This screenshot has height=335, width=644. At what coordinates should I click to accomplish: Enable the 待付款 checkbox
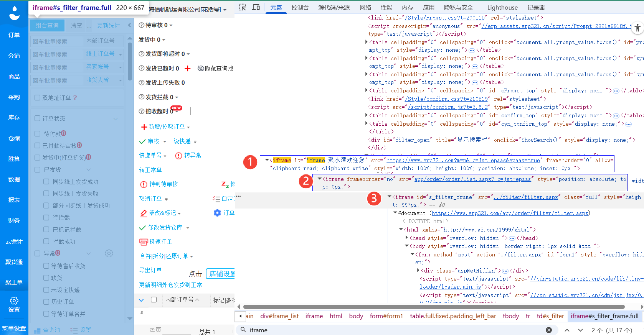[x=38, y=133]
